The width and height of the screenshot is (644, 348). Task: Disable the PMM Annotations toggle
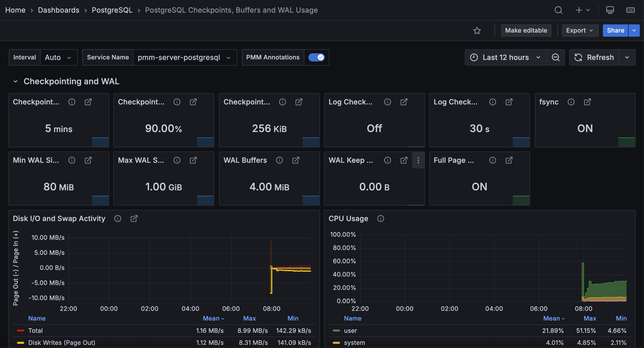[316, 57]
